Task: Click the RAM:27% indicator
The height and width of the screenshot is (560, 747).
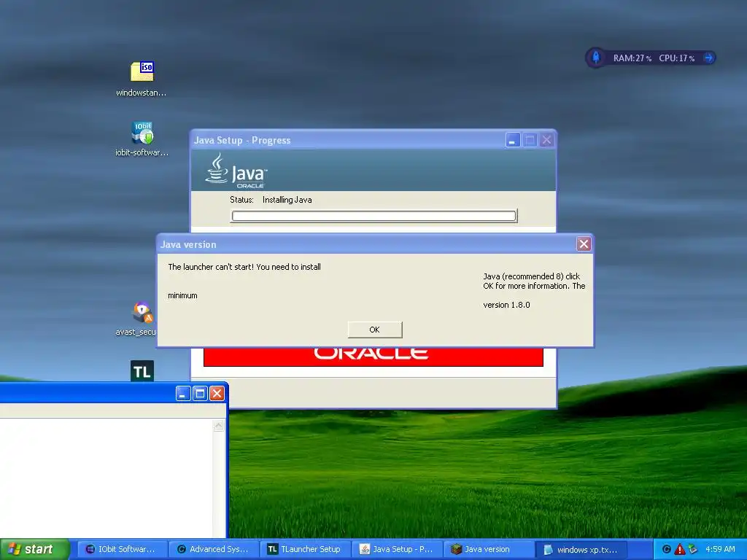Action: click(x=632, y=58)
